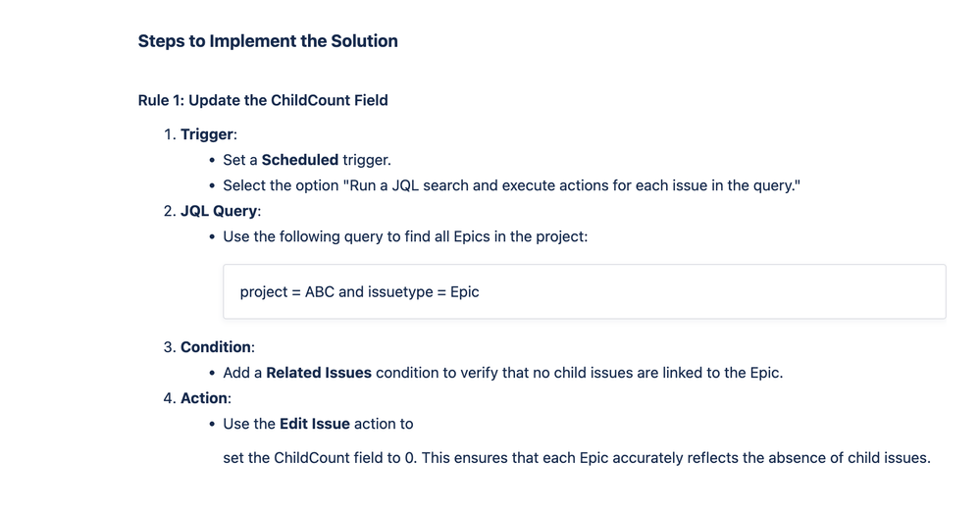The height and width of the screenshot is (513, 980).
Task: Click the 'Steps to Implement the Solution' heading
Action: (268, 41)
